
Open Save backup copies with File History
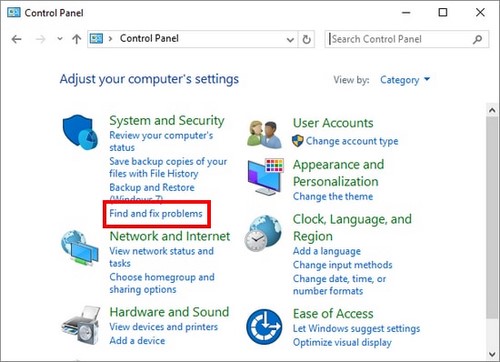pyautogui.click(x=168, y=167)
